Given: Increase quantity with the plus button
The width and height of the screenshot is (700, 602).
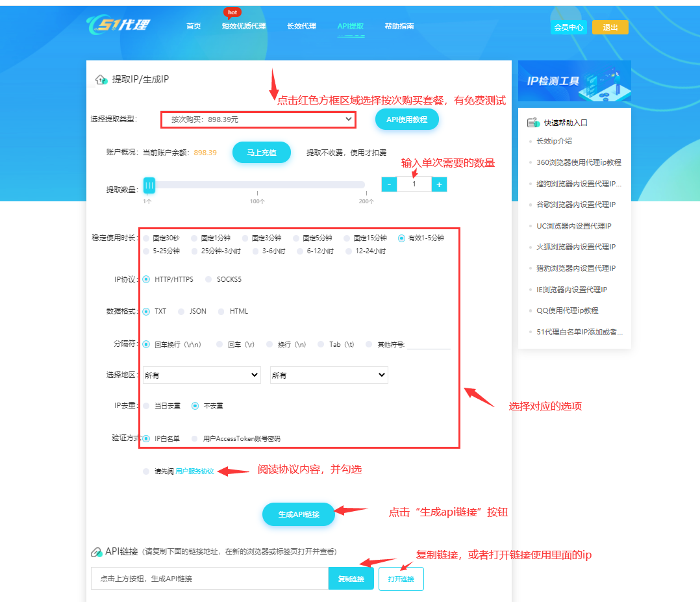Looking at the screenshot, I should [439, 184].
